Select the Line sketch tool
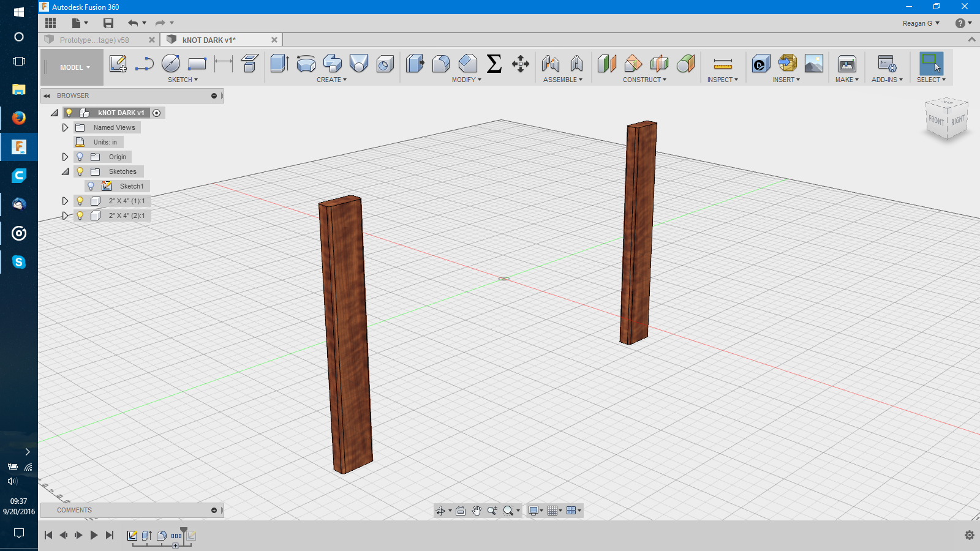 tap(145, 64)
